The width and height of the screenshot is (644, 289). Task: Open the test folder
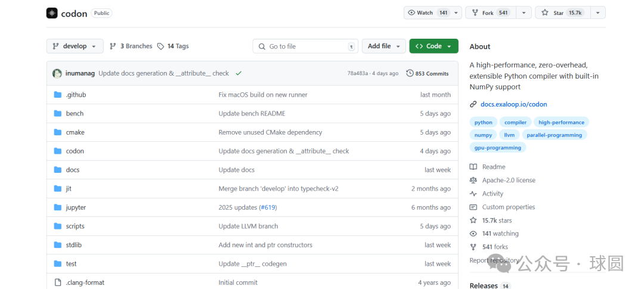point(72,264)
